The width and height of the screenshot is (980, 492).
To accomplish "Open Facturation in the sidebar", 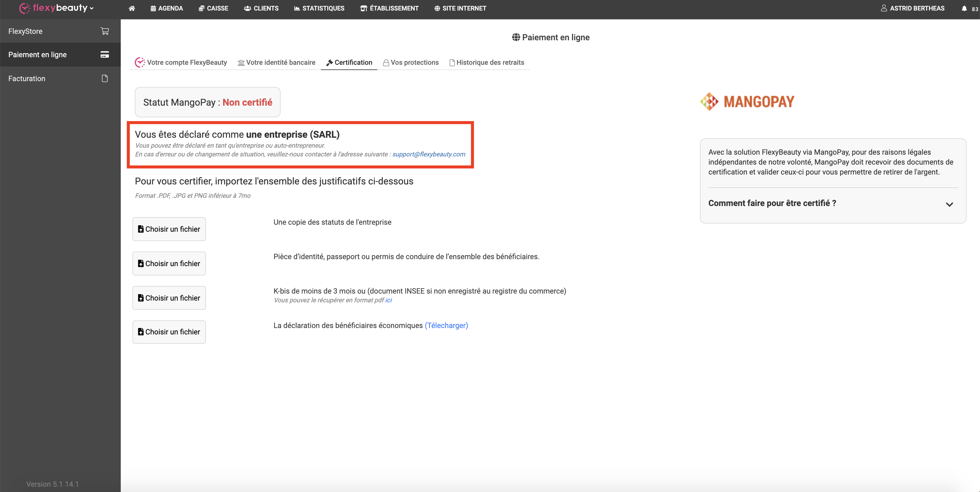I will [x=60, y=78].
